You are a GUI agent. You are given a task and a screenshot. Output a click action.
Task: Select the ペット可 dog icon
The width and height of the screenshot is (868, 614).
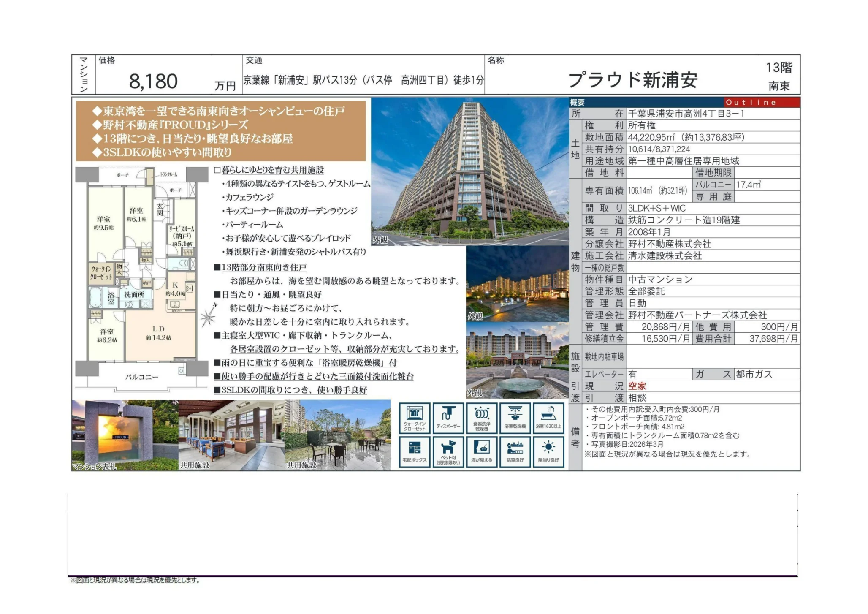click(x=448, y=452)
